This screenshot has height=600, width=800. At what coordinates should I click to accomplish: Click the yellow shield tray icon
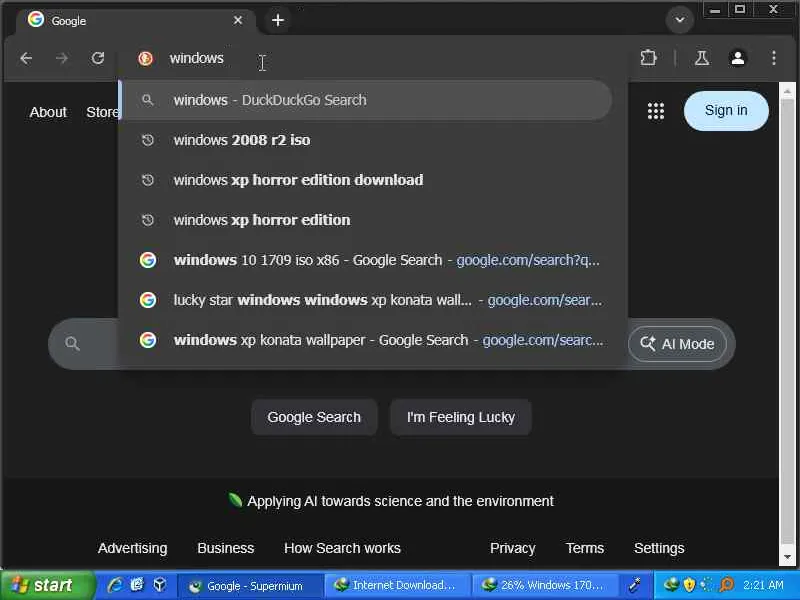[x=689, y=585]
